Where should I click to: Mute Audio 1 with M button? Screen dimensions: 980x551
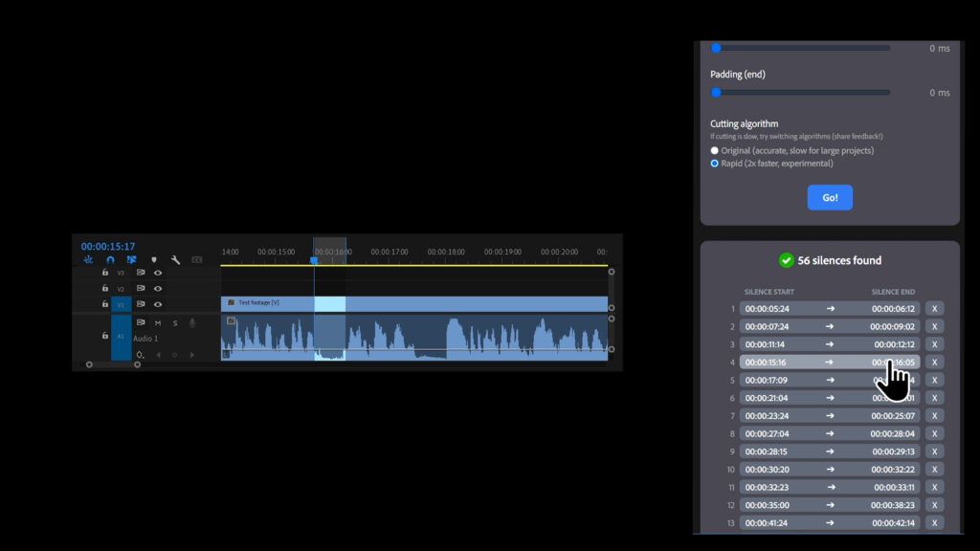click(158, 323)
